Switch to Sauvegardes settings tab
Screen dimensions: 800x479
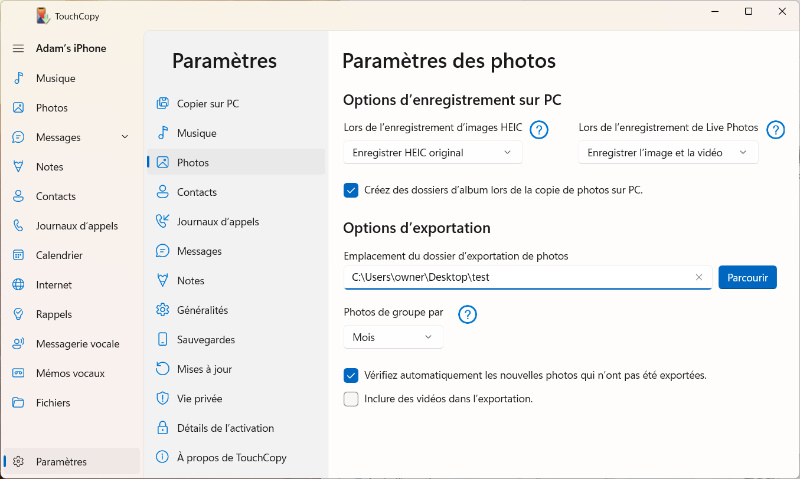coord(206,340)
